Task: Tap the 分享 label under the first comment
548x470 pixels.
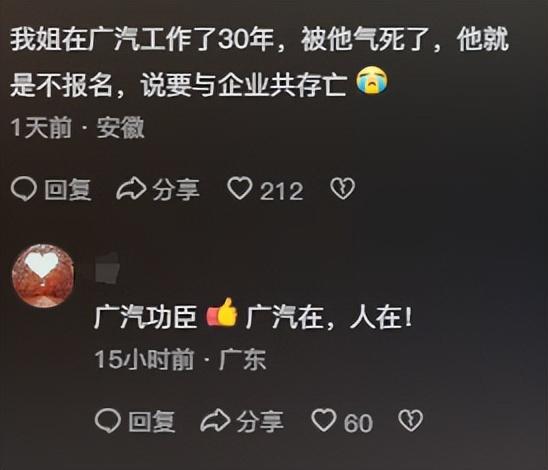Action: point(176,190)
